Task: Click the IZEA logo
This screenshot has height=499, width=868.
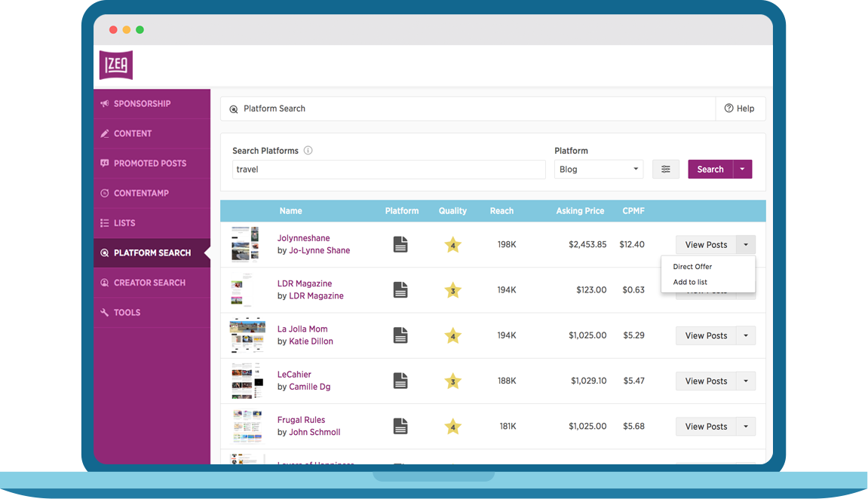Action: coord(116,65)
